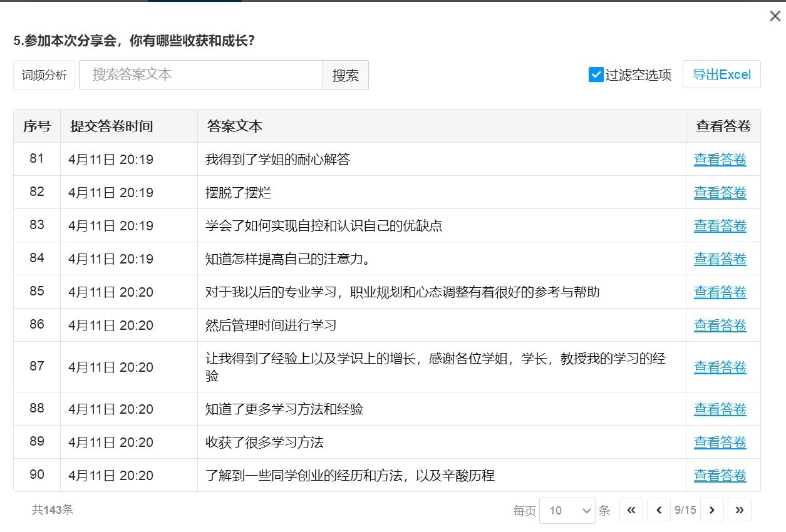
Task: View the answer sheet for row 85
Action: click(720, 292)
